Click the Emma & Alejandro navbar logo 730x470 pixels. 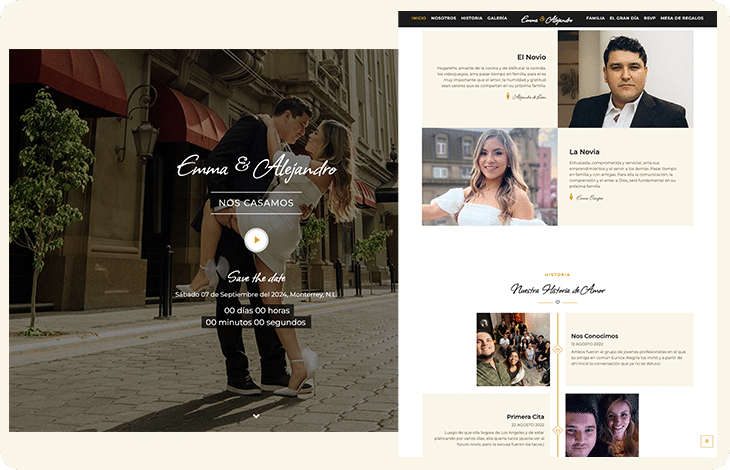coord(547,18)
